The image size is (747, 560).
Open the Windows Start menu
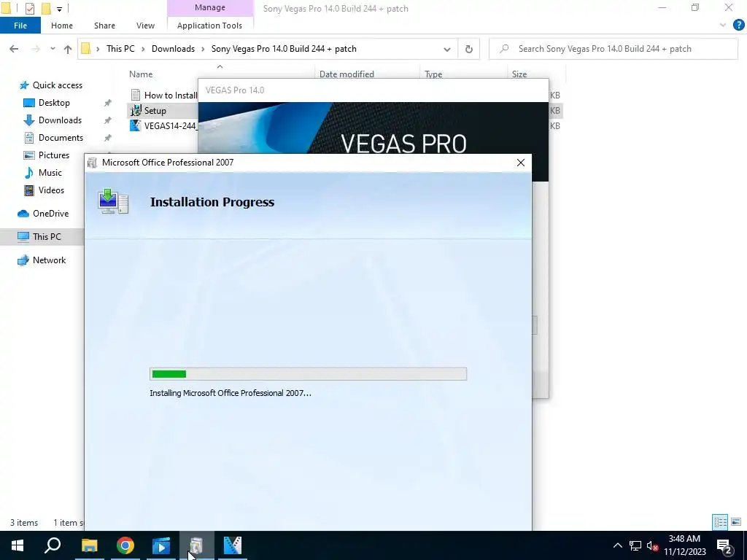tap(18, 545)
